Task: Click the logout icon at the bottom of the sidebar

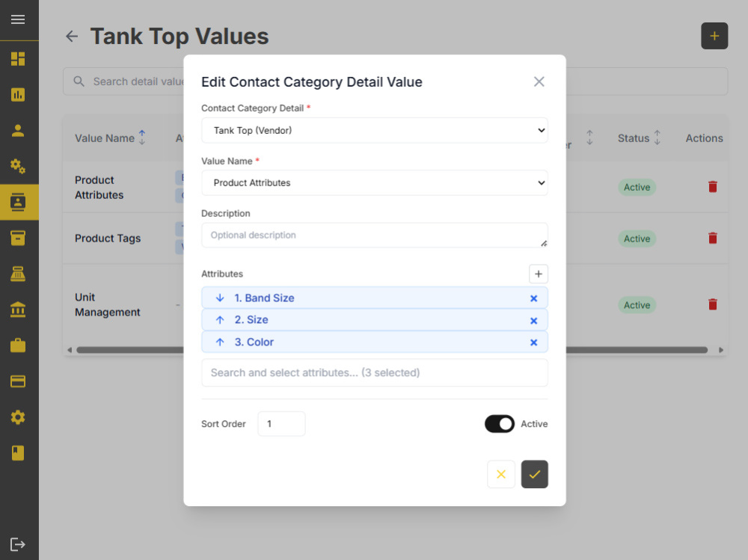Action: click(18, 544)
